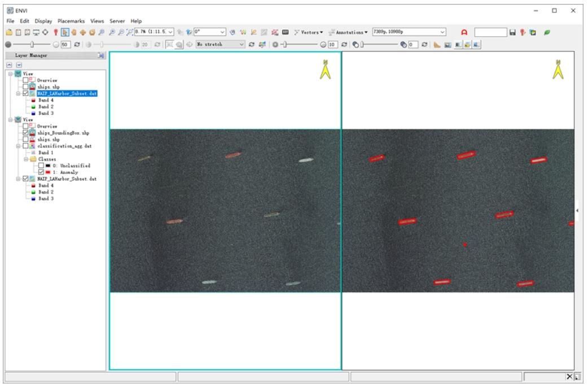Choose the Select arrow tool
The width and height of the screenshot is (588, 388).
tap(65, 32)
